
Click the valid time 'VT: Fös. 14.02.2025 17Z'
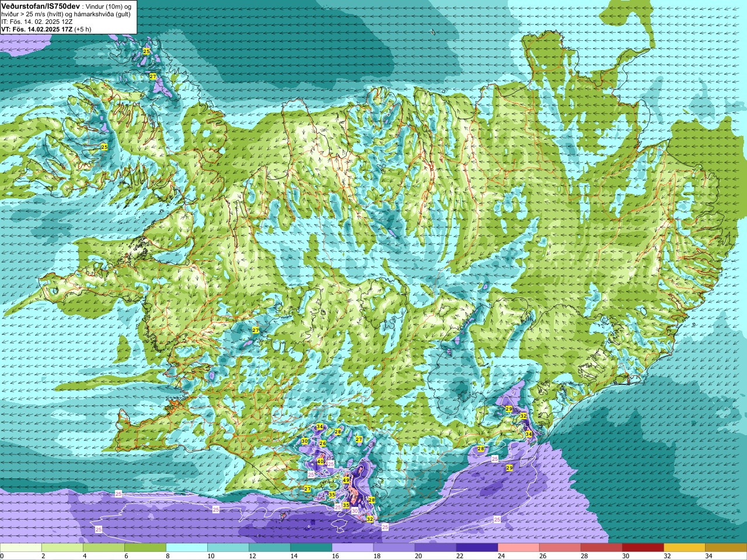pyautogui.click(x=37, y=29)
